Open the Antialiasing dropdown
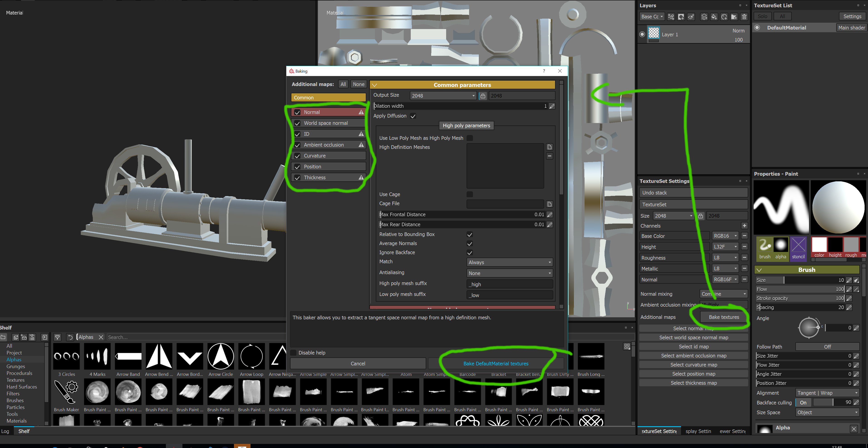 click(x=509, y=273)
